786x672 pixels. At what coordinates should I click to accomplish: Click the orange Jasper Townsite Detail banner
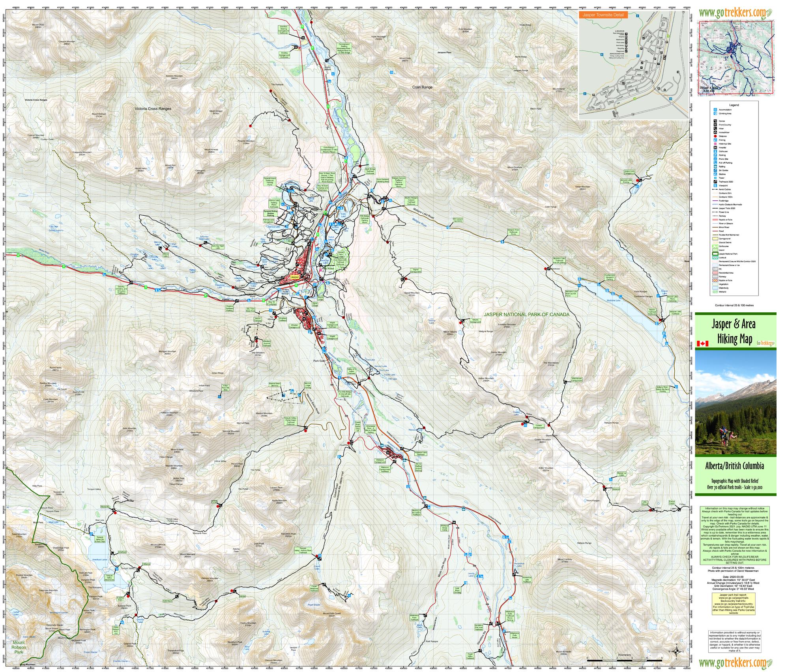[x=604, y=15]
